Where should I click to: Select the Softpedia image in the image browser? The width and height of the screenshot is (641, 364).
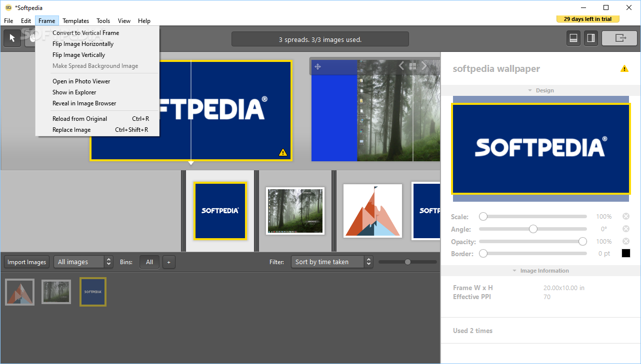(x=93, y=292)
